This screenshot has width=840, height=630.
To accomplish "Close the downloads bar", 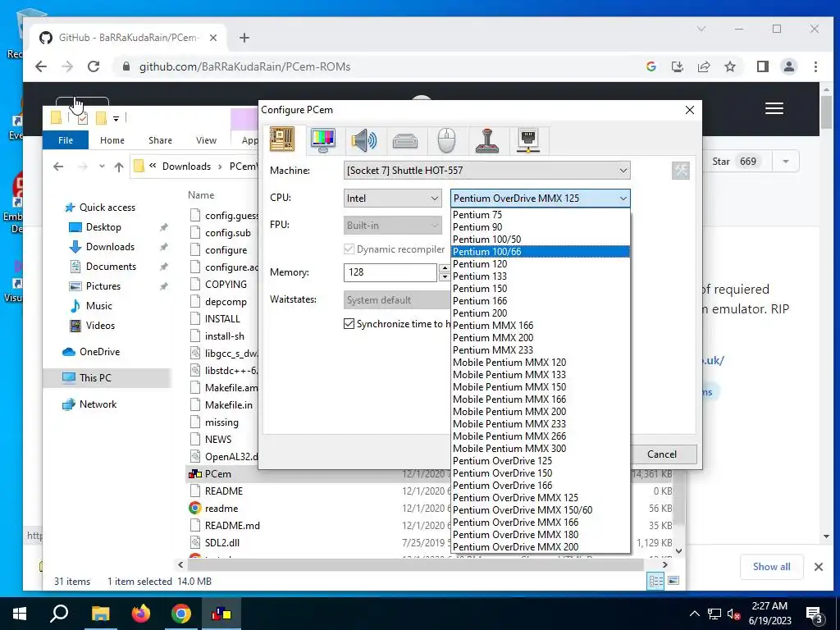I will tap(819, 567).
